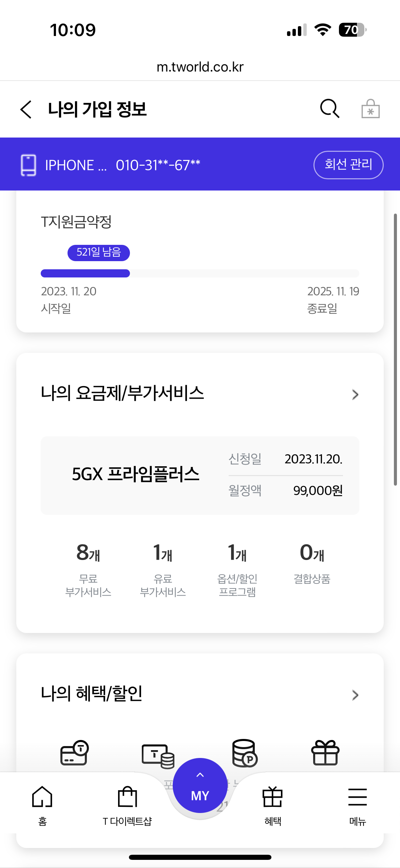Open the T card benefit icon

click(74, 753)
